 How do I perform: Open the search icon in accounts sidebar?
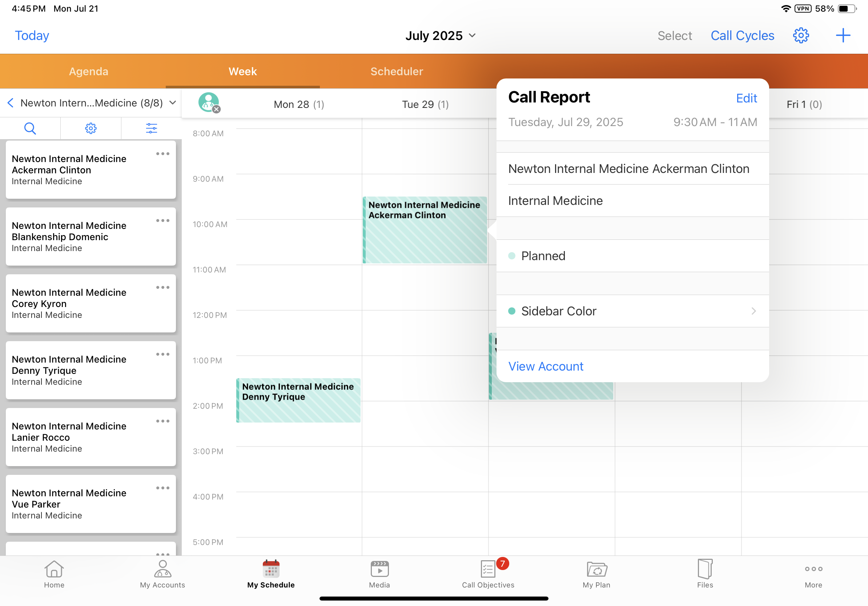pyautogui.click(x=30, y=129)
